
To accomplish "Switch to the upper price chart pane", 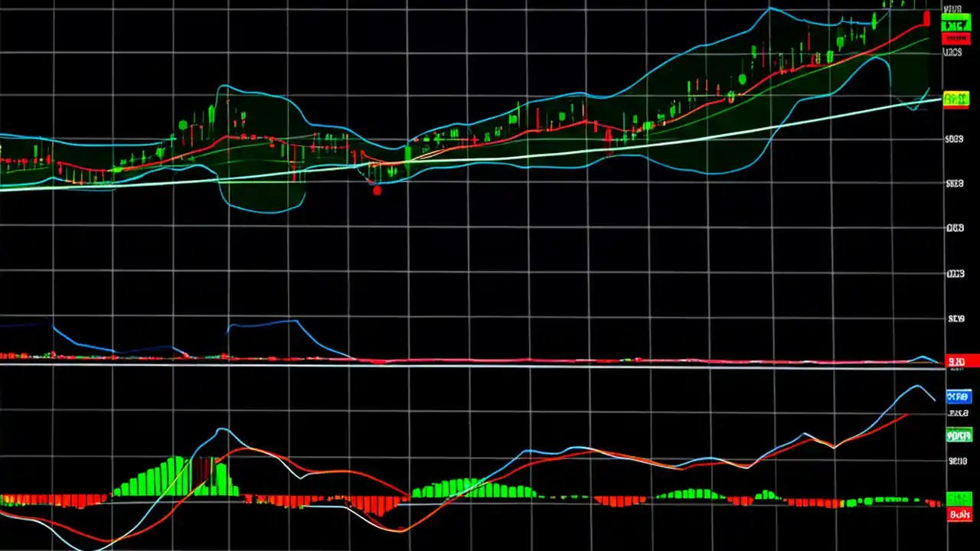I will (459, 115).
